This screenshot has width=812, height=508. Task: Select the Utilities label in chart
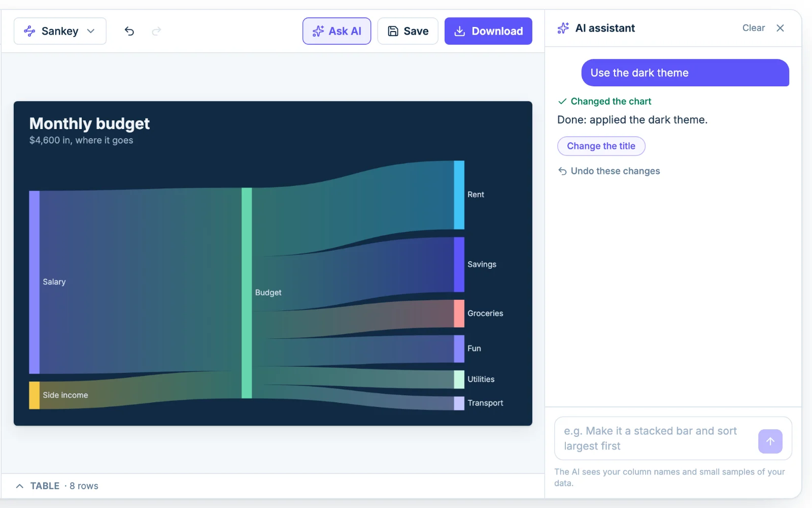[x=481, y=379]
